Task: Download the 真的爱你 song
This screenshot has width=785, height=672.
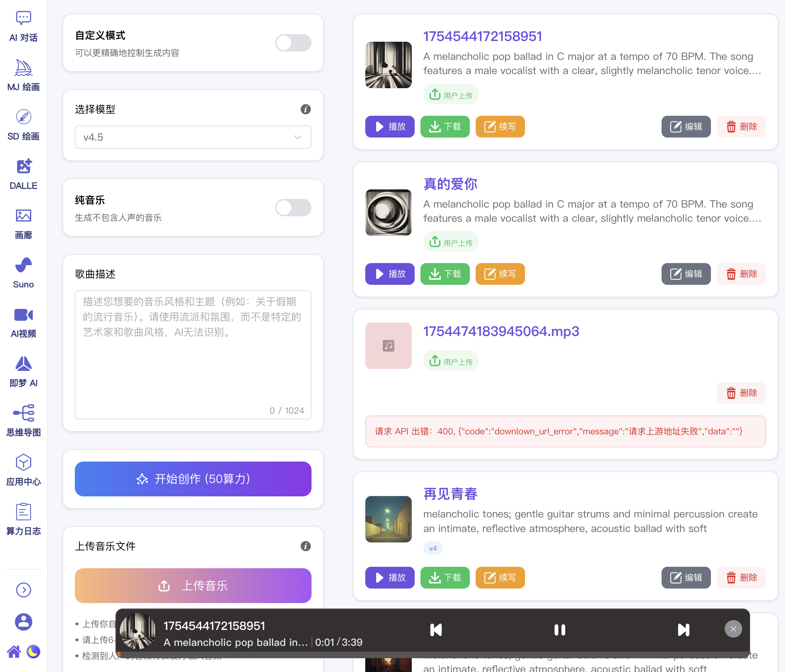Action: click(x=445, y=274)
